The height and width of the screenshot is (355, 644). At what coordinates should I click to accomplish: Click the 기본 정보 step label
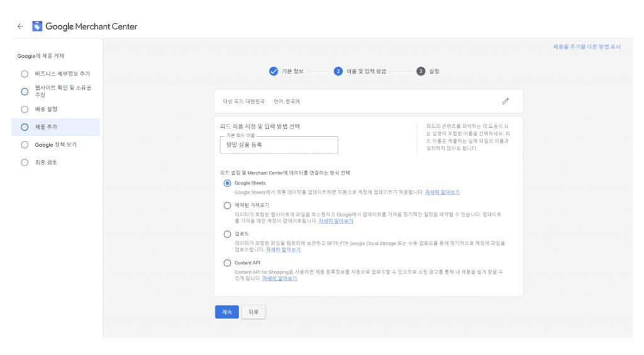point(292,72)
